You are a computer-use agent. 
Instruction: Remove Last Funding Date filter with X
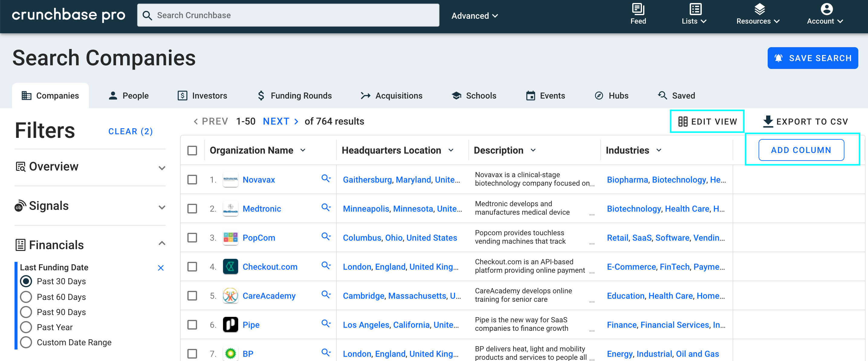(x=161, y=268)
